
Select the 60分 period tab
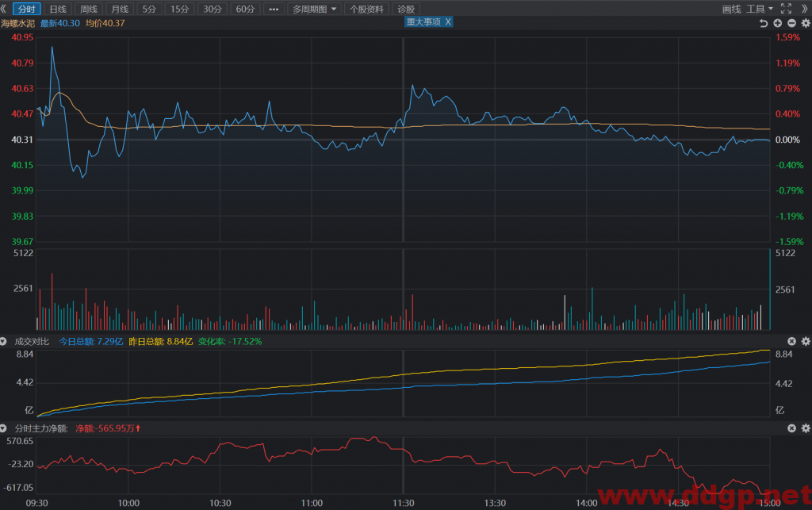coord(246,10)
